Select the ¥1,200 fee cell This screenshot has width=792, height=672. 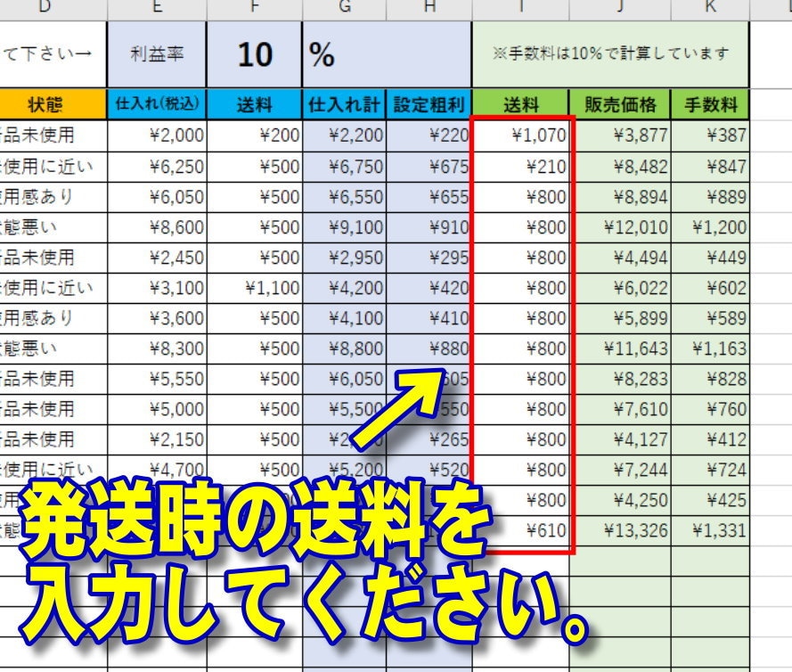(710, 227)
